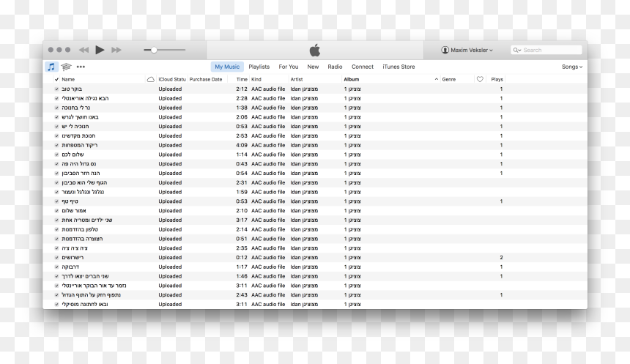This screenshot has height=364, width=630.
Task: Uncheck the song with time 4:09
Action: coord(56,145)
